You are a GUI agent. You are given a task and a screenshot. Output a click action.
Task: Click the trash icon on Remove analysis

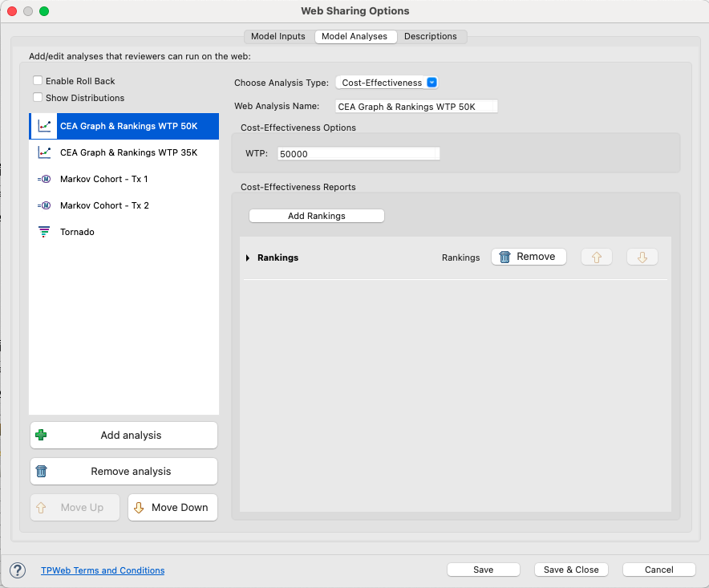(x=41, y=472)
